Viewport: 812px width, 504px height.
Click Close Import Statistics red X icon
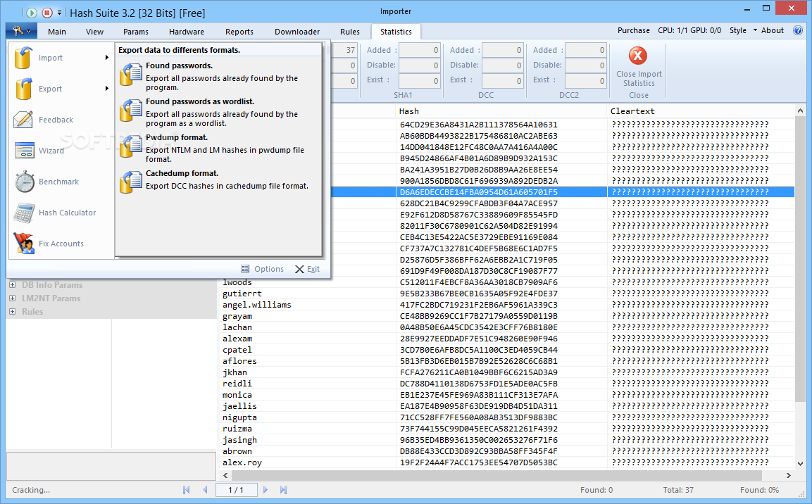pos(638,56)
